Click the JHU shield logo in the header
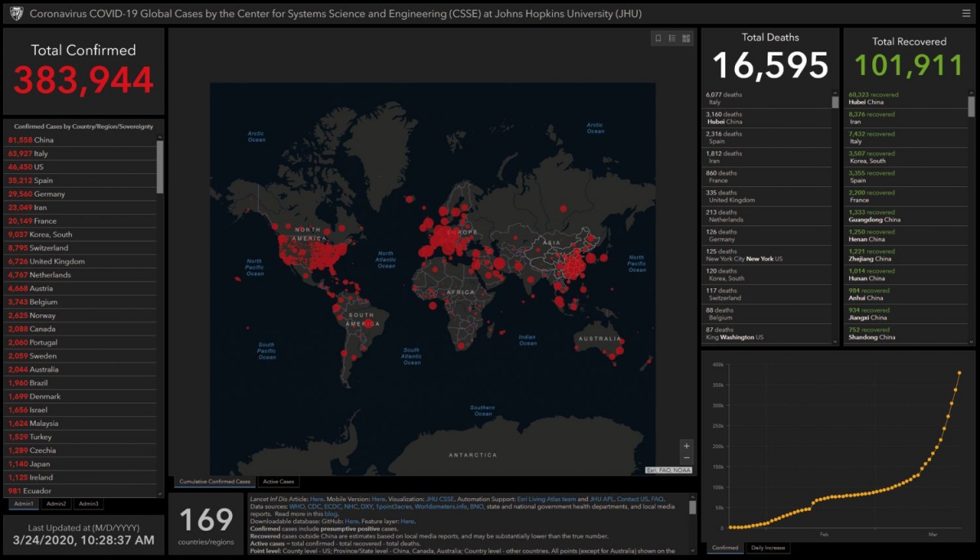Image resolution: width=980 pixels, height=560 pixels. coord(16,14)
